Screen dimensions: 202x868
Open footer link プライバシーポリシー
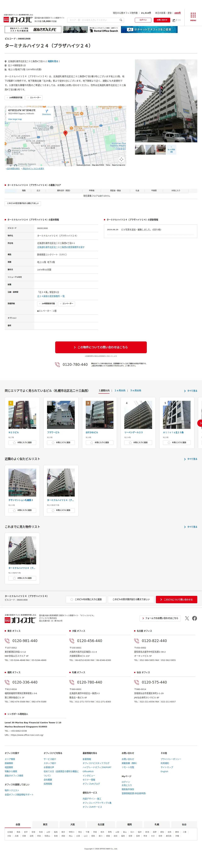pyautogui.click(x=171, y=759)
